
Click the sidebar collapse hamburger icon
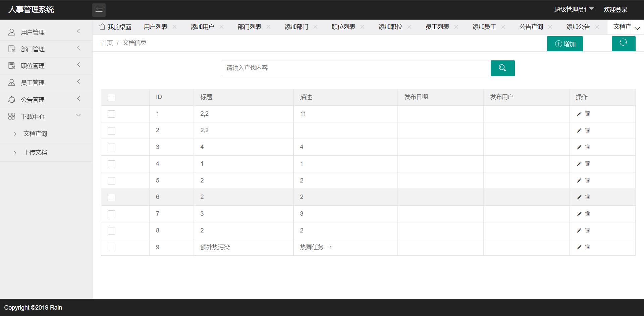coord(99,10)
